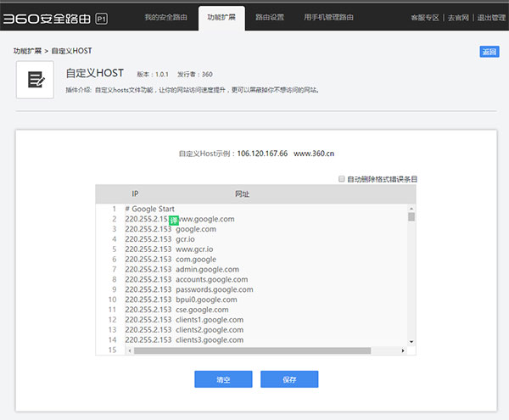This screenshot has width=509, height=420.
Task: Click the www.google.com entry on line 2
Action: point(207,219)
